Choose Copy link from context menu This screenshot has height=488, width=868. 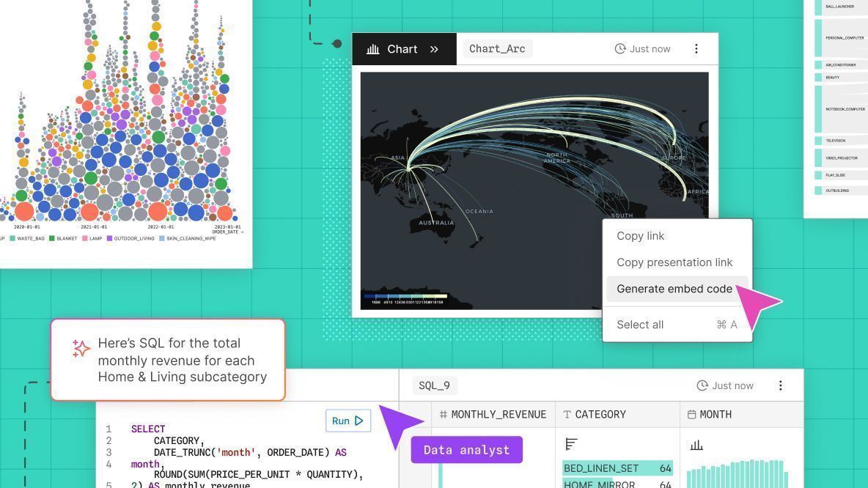641,236
